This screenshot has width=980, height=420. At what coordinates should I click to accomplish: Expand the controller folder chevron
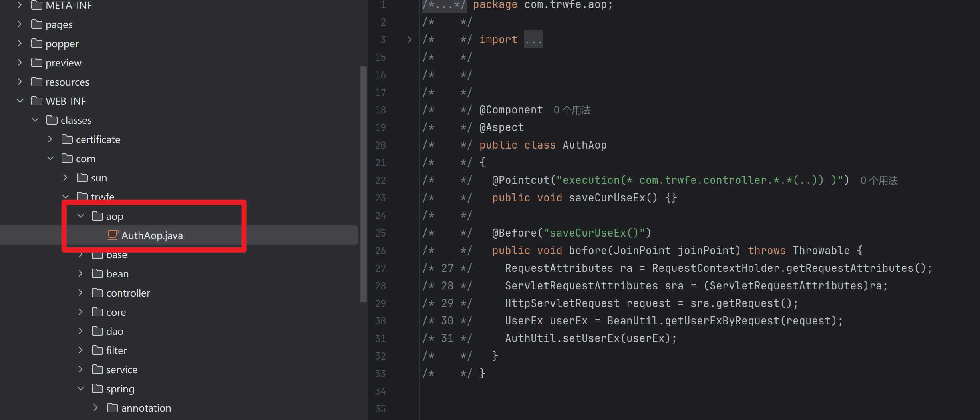click(80, 293)
